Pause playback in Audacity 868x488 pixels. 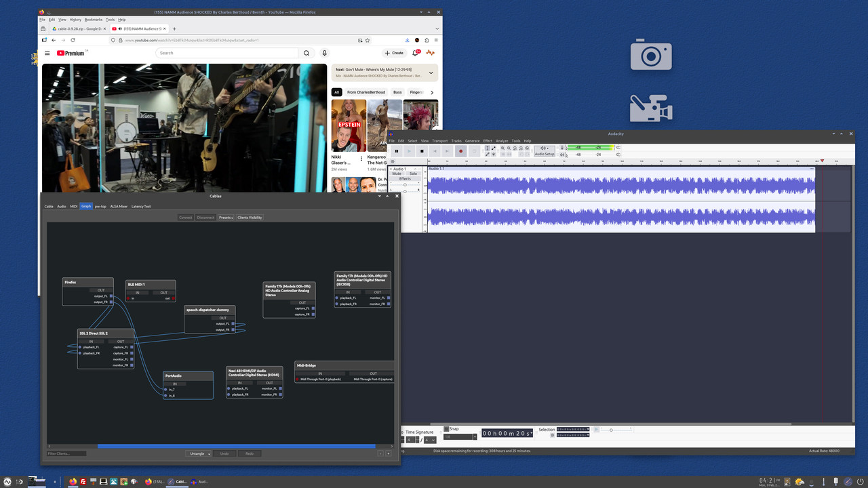397,151
